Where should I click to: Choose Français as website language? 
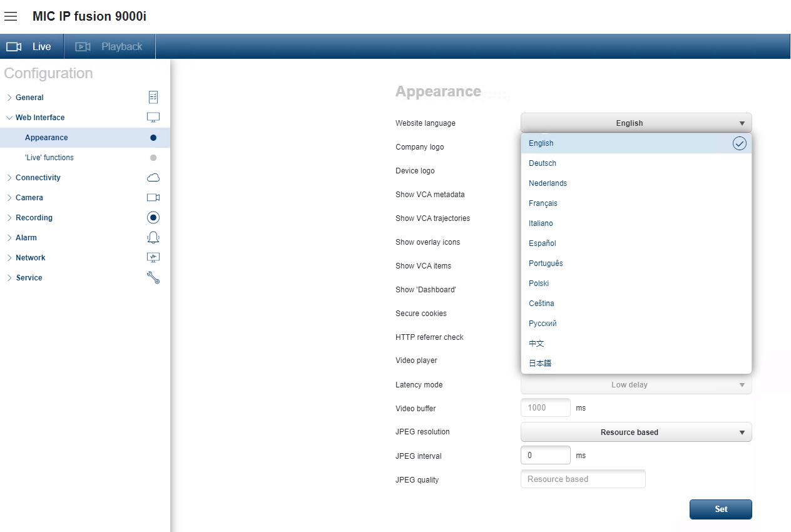pyautogui.click(x=636, y=203)
